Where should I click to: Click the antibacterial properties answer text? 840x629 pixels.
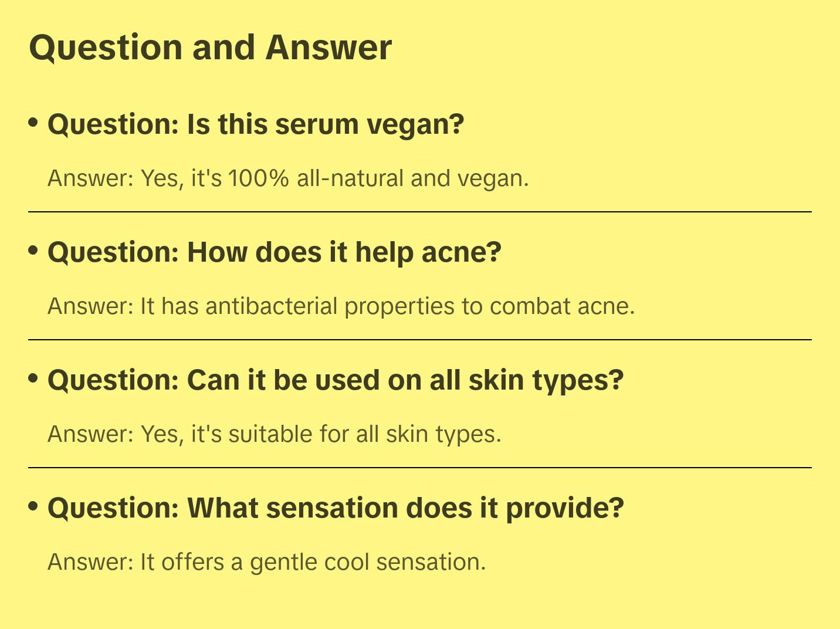pyautogui.click(x=341, y=306)
